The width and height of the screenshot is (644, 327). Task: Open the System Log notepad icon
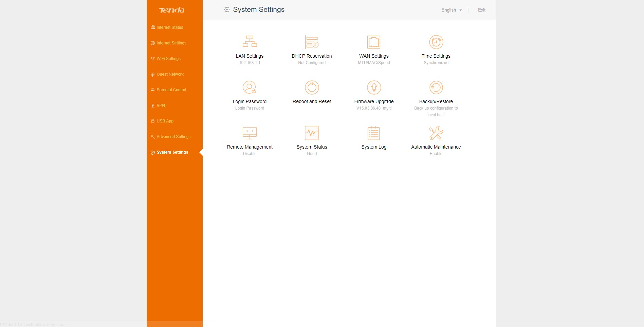tap(374, 133)
